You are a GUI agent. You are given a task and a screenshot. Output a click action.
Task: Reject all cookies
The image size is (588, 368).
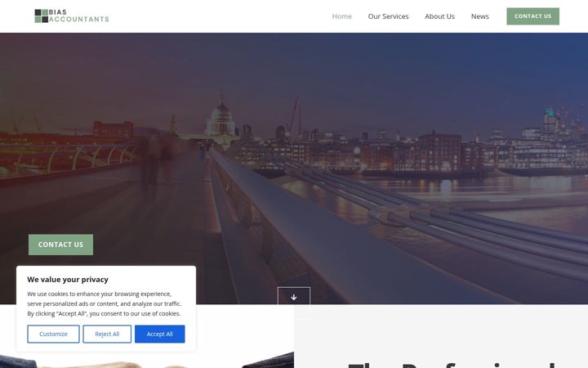pos(107,334)
